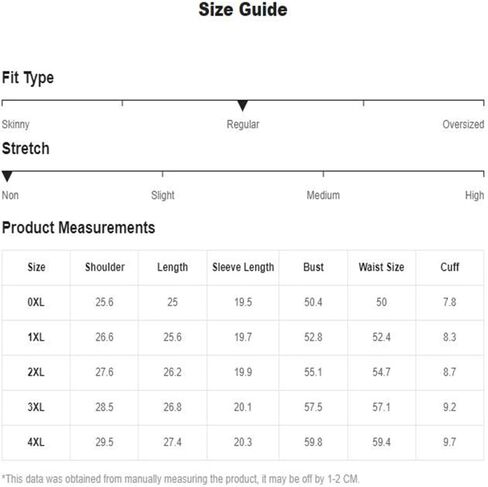Click the Stretch triangle marker at Non
This screenshot has height=487, width=488.
click(x=7, y=177)
